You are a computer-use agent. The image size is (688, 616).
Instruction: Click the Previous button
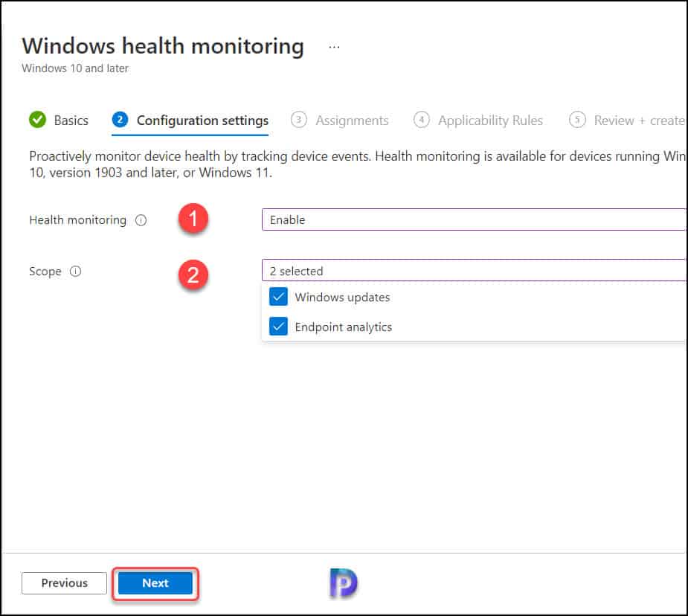[x=64, y=583]
